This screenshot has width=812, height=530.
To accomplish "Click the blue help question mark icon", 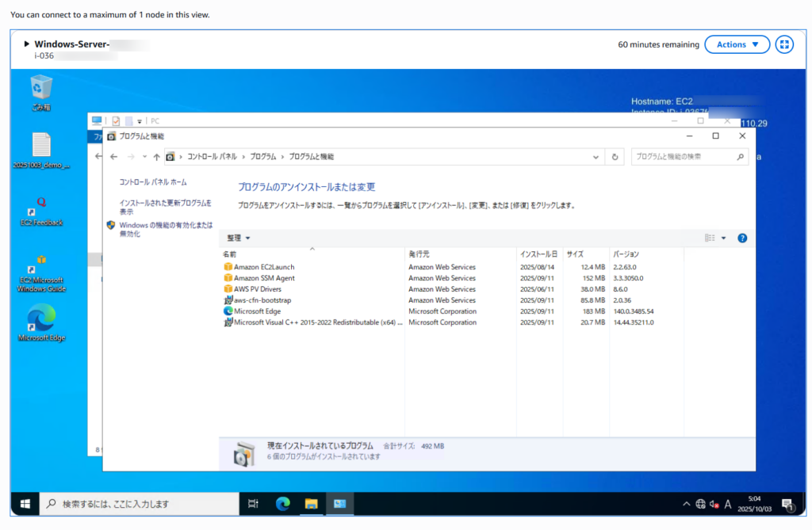I will [x=742, y=238].
